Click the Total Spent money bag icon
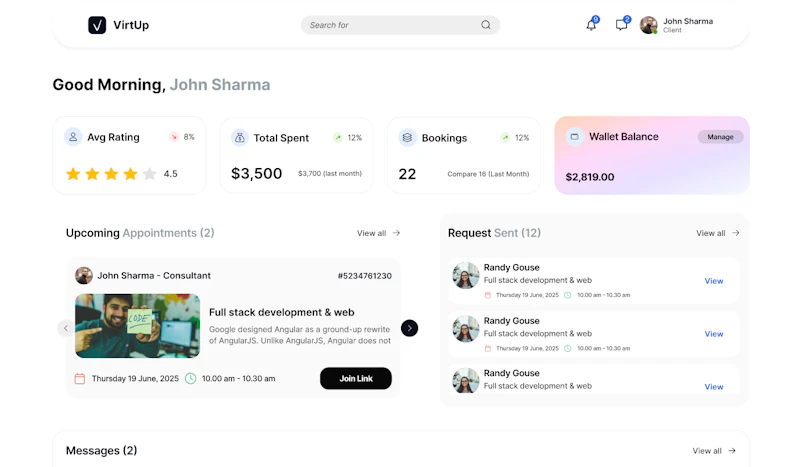800x467 pixels. pos(239,138)
